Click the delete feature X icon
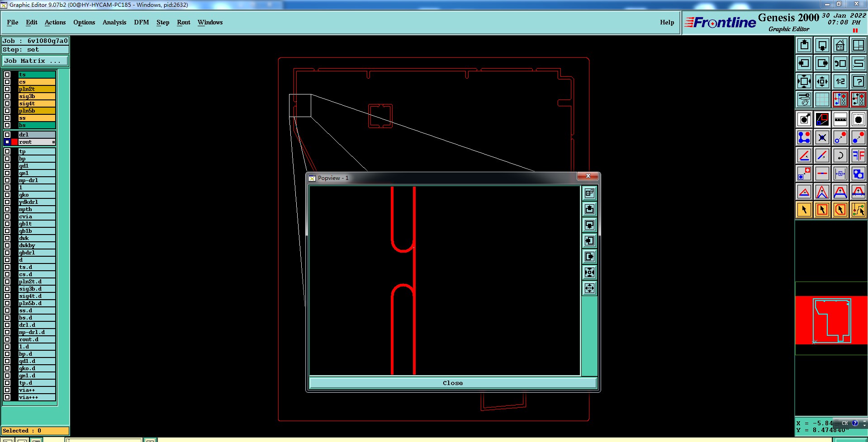Screen dimensions: 868x442 pyautogui.click(x=822, y=137)
